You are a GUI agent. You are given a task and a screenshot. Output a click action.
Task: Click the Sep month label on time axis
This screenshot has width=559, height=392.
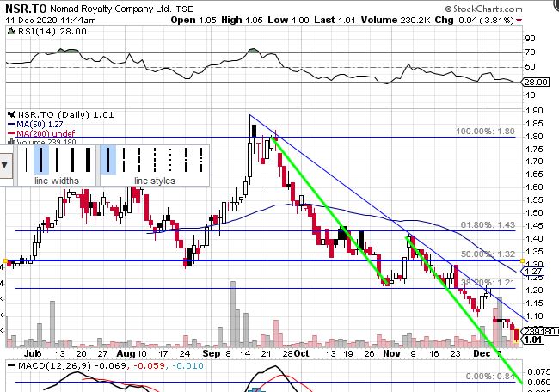click(211, 353)
